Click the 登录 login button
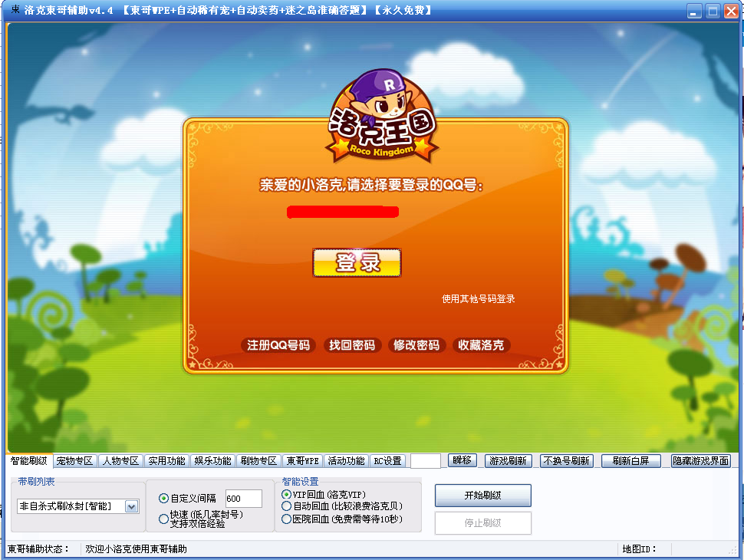Viewport: 744px width, 560px height. click(x=357, y=262)
